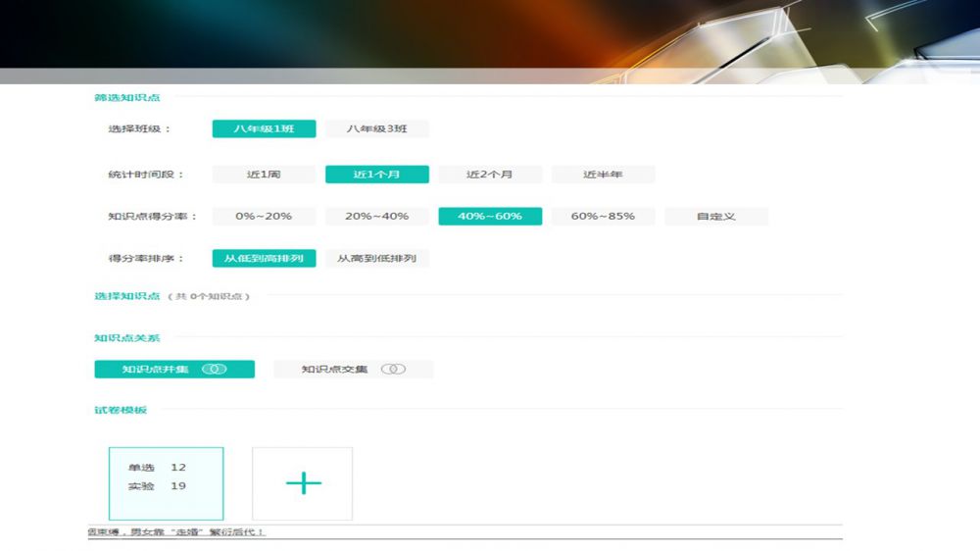Open the underlined 走婚 news link at bottom
This screenshot has width=980, height=551.
176,532
